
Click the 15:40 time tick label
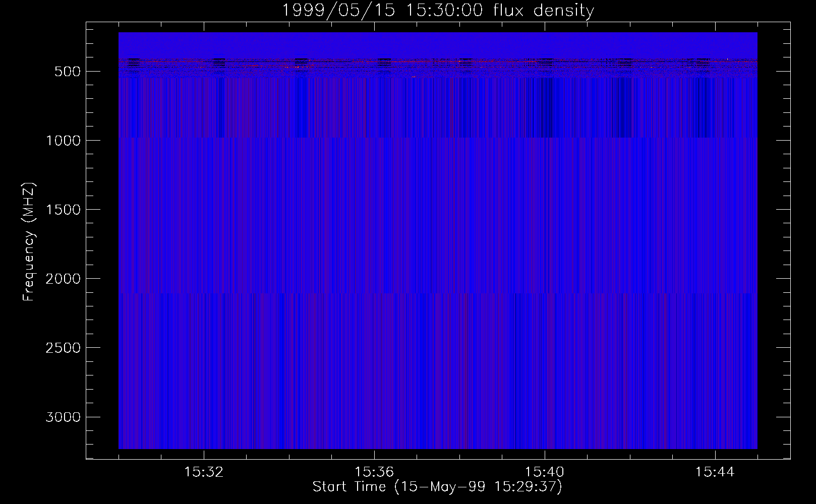[x=545, y=472]
